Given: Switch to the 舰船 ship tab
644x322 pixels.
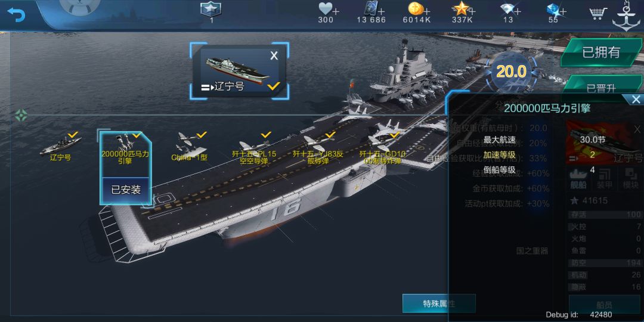Looking at the screenshot, I should [x=578, y=179].
